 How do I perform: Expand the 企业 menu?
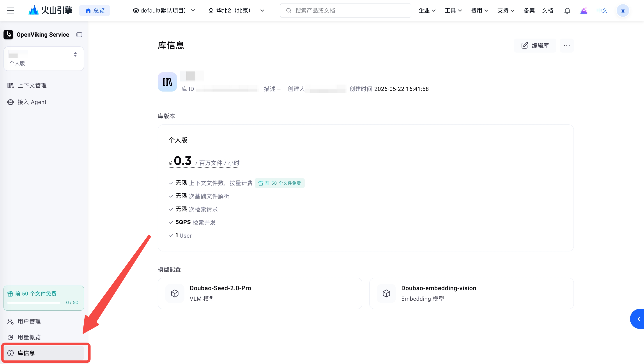click(x=427, y=11)
